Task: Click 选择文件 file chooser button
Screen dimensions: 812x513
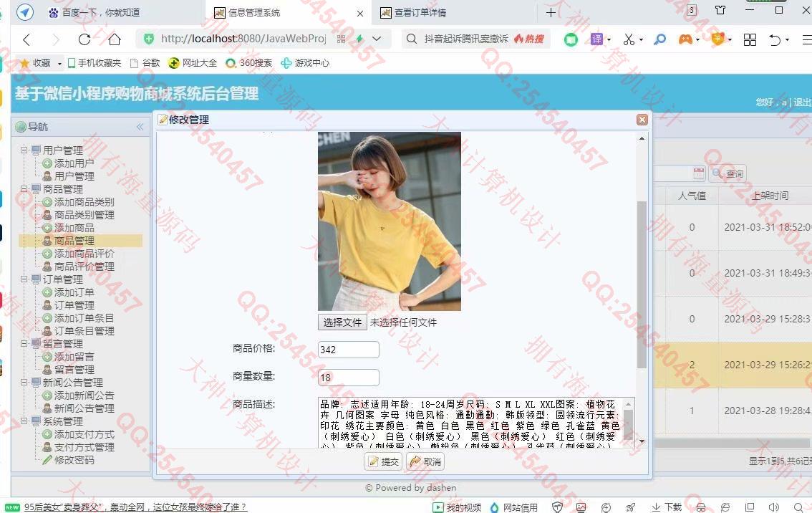Action: [x=342, y=322]
